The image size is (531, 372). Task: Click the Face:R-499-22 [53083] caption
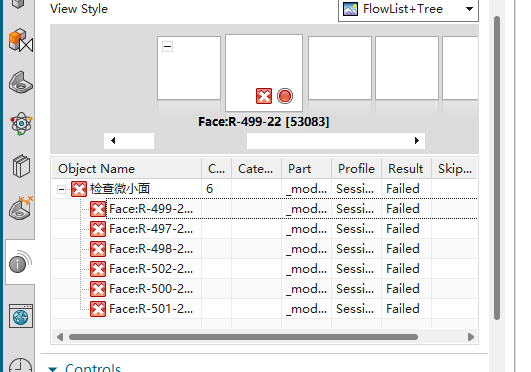coord(263,122)
